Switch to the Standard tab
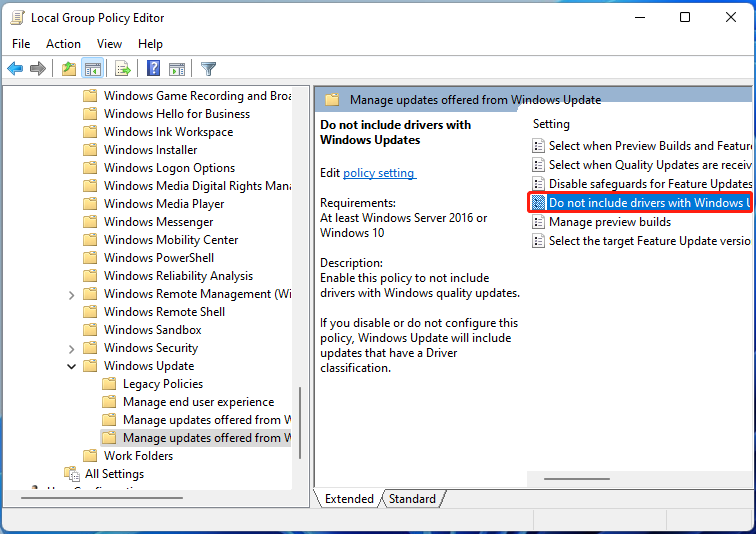This screenshot has width=756, height=534. tap(412, 499)
